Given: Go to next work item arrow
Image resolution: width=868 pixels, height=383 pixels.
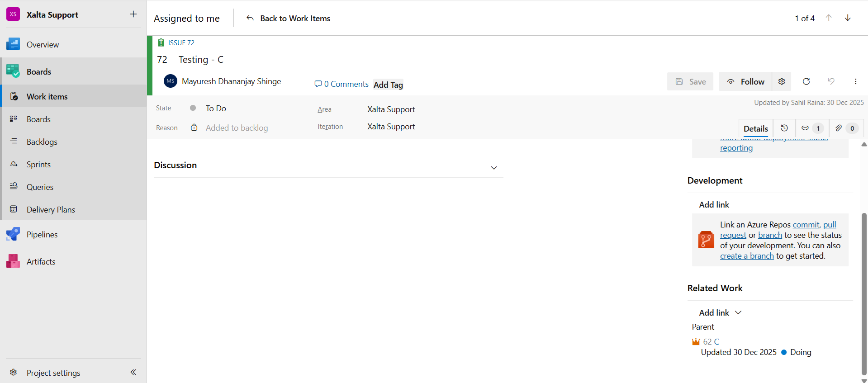Looking at the screenshot, I should [848, 18].
